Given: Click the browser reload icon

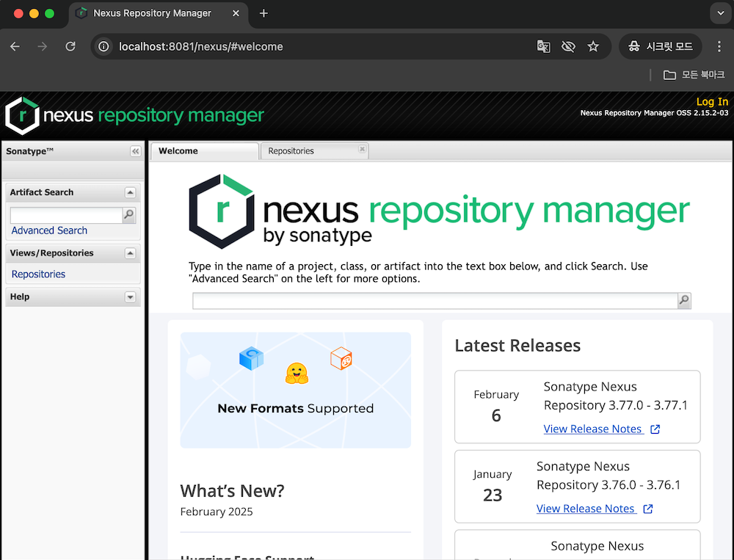Looking at the screenshot, I should [x=70, y=46].
